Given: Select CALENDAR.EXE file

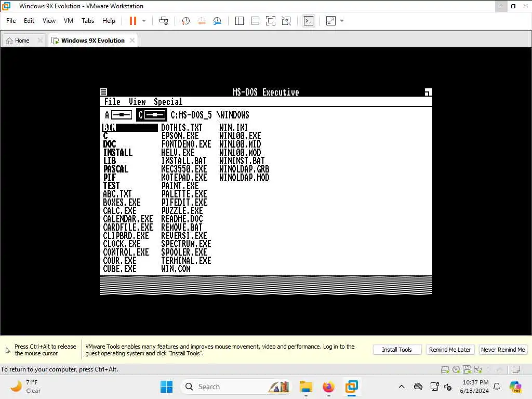Looking at the screenshot, I should (128, 219).
